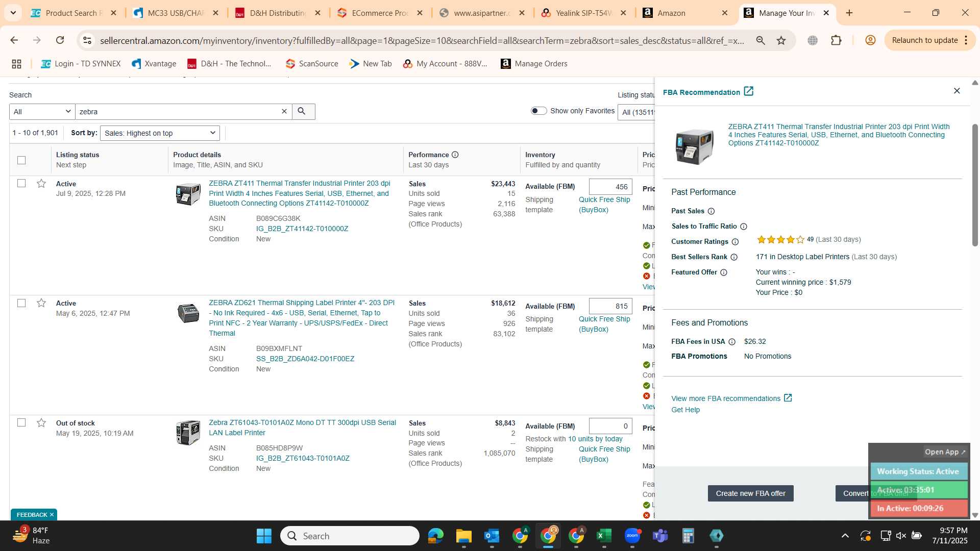This screenshot has width=980, height=551.
Task: Switch to www.asipartner tab
Action: pyautogui.click(x=482, y=13)
